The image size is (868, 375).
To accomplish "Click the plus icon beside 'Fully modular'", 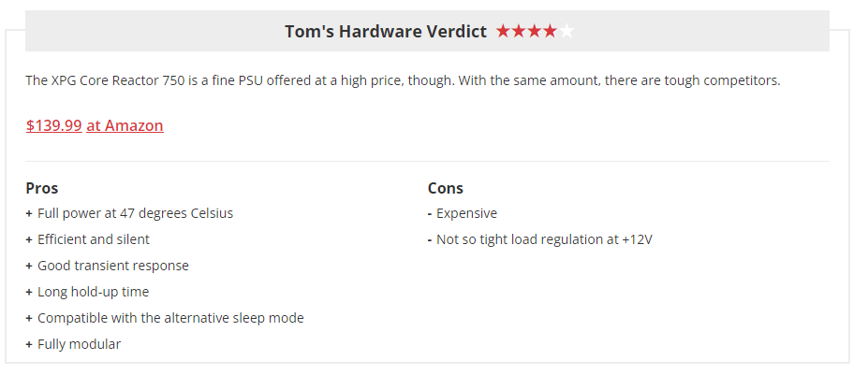I will tap(29, 344).
